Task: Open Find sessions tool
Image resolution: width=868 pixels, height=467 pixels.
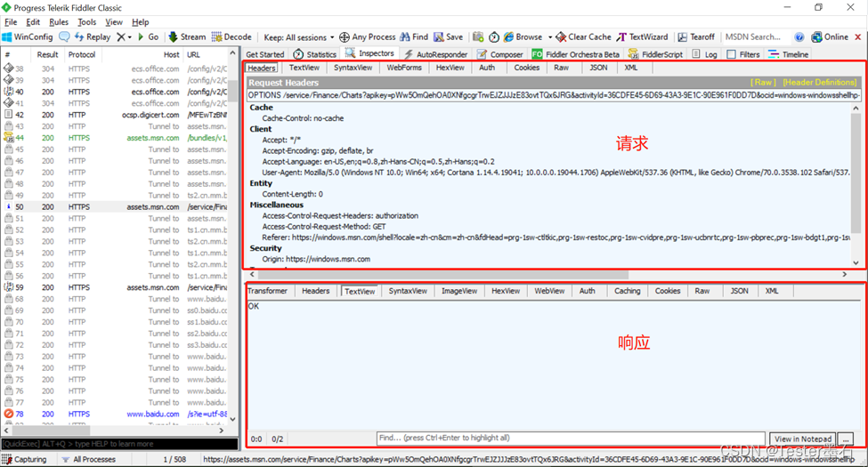Action: click(414, 37)
